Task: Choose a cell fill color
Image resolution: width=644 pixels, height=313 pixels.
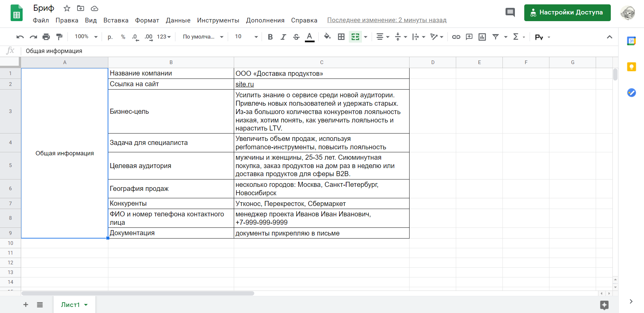Action: coord(327,37)
